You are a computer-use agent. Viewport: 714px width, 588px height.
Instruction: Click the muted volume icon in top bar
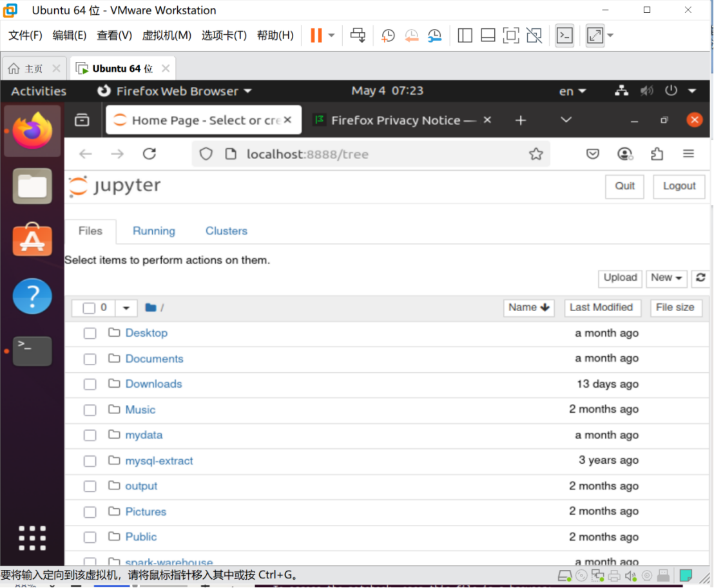point(646,91)
